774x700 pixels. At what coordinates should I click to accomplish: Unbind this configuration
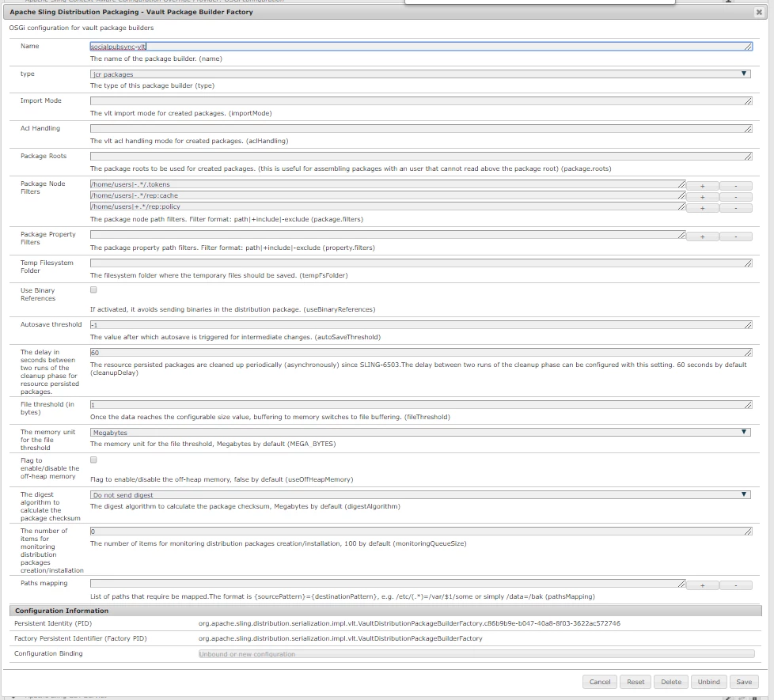[x=708, y=682]
